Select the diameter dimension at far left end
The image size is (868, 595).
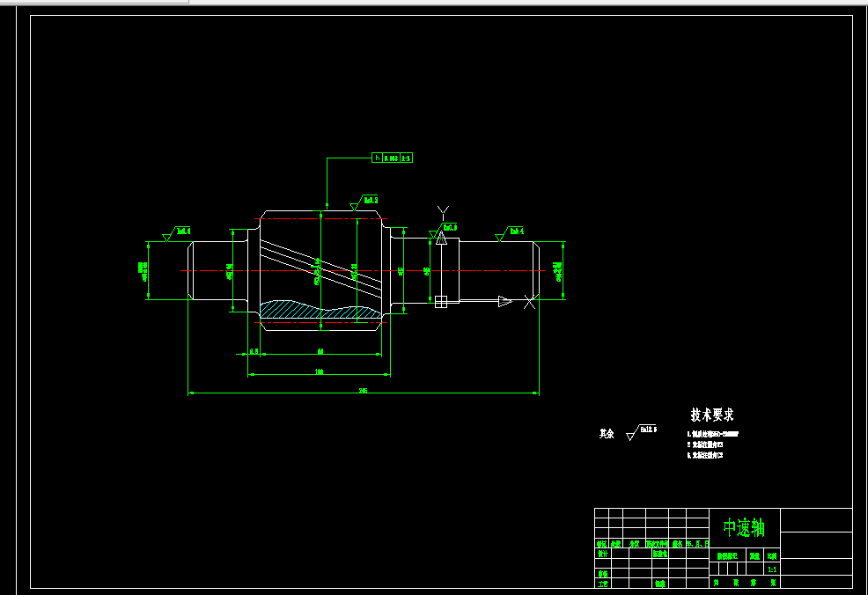click(x=143, y=271)
